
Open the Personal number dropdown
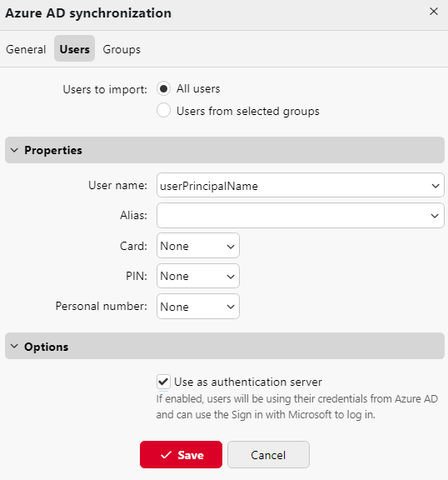point(198,307)
